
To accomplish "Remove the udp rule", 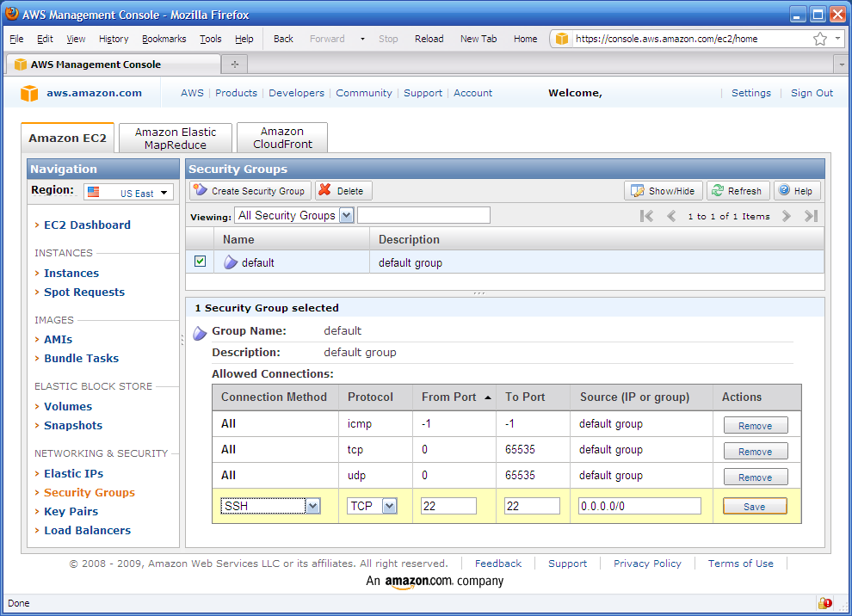I will point(756,477).
